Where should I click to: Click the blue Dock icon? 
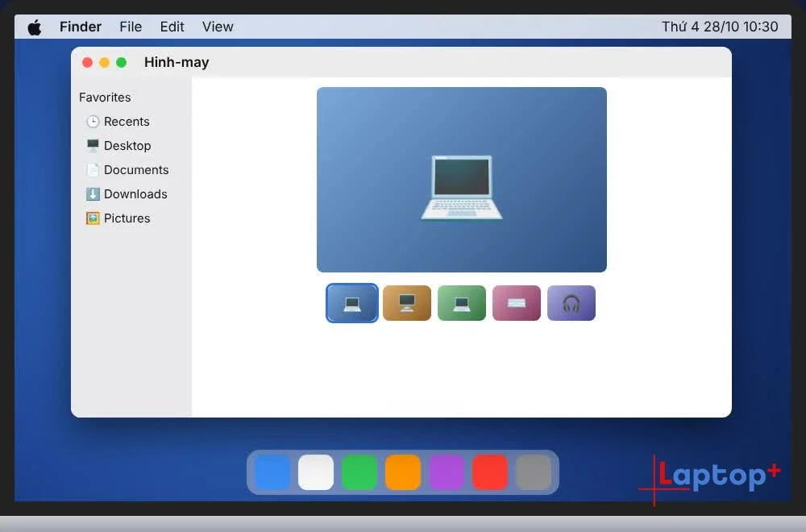[x=272, y=472]
